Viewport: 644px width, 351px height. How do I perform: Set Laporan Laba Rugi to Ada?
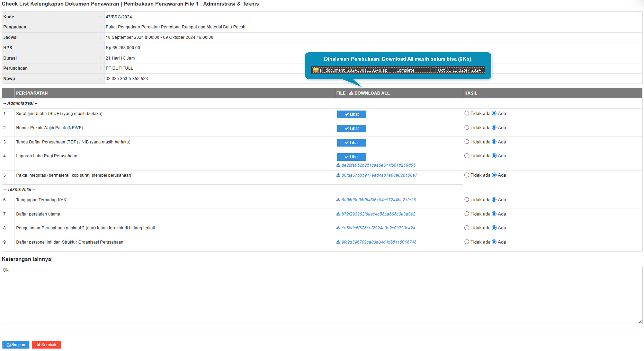pyautogui.click(x=494, y=156)
